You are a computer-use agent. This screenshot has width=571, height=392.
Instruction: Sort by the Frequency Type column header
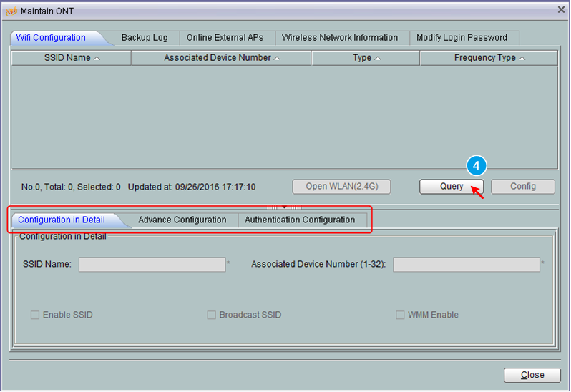[489, 58]
